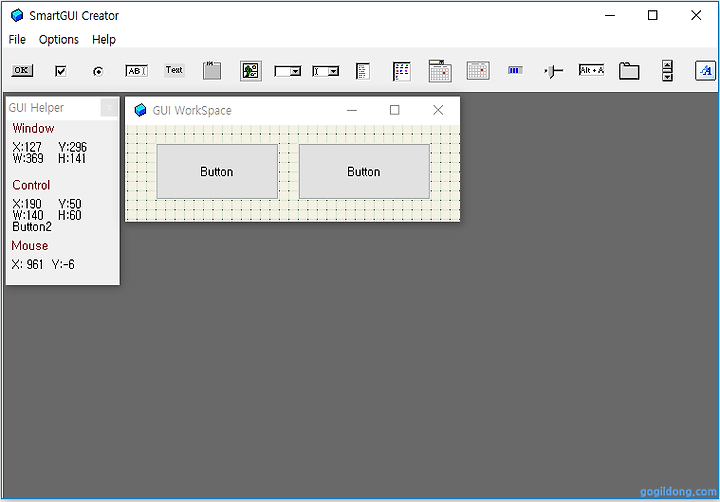This screenshot has height=502, width=720.
Task: Click the control H:60 value
Action: tap(70, 215)
